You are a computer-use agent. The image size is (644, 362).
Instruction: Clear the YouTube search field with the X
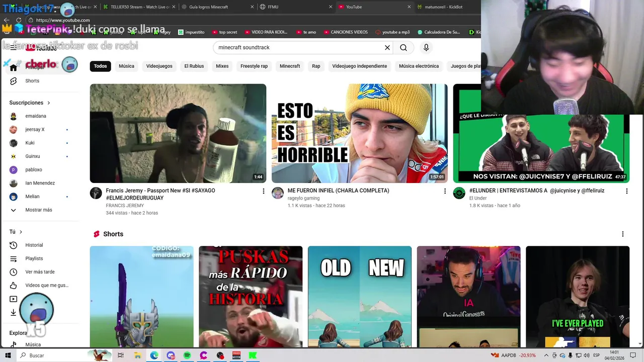[x=387, y=48]
